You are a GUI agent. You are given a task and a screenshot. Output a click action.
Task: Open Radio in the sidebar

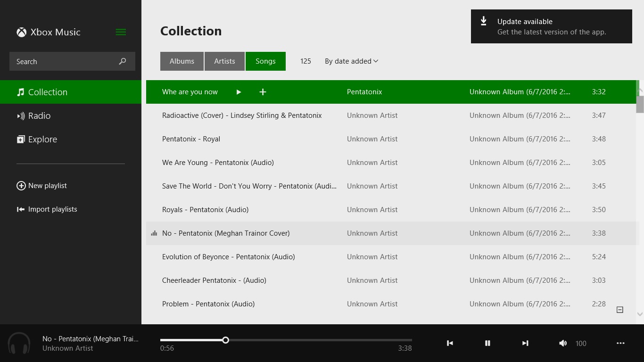pos(71,115)
